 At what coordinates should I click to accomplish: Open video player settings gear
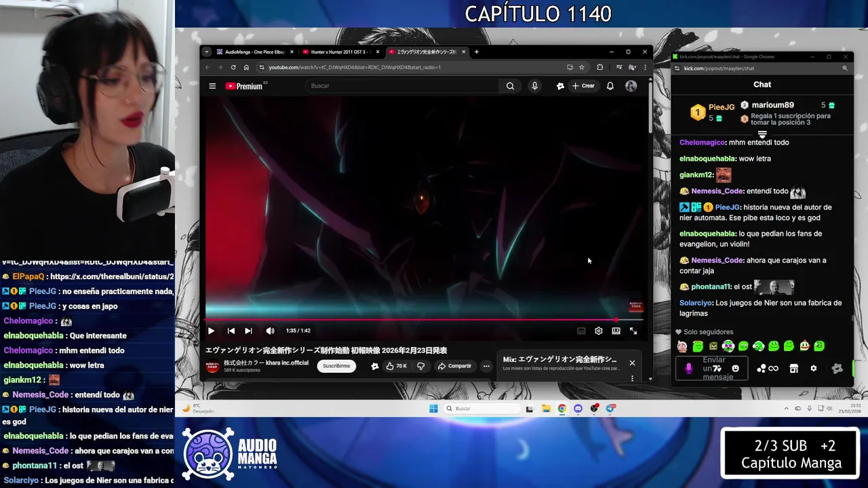coord(598,331)
